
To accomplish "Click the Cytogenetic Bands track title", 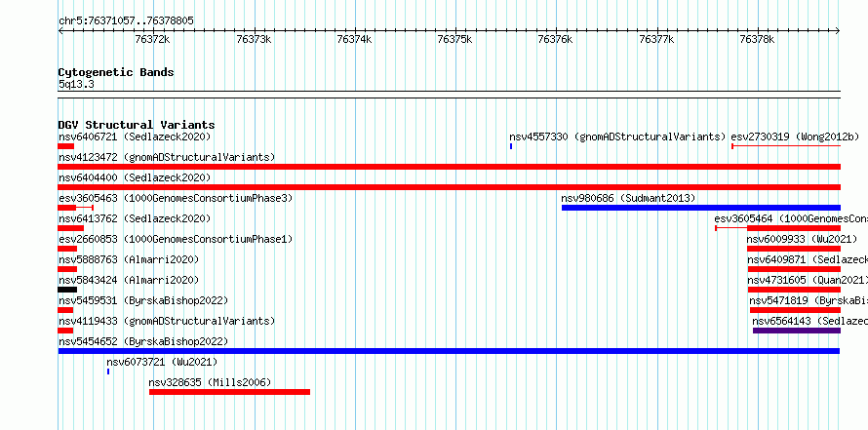I will (x=116, y=72).
